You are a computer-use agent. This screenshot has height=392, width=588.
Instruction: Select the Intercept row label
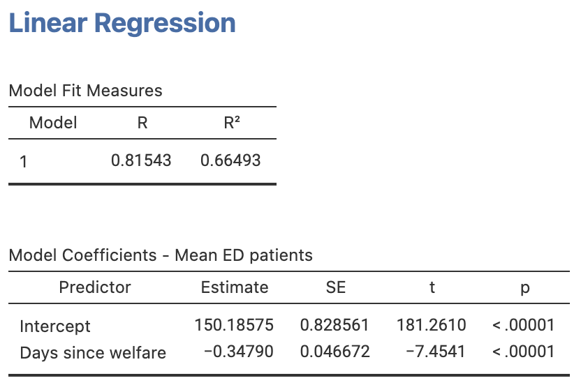[x=55, y=326]
